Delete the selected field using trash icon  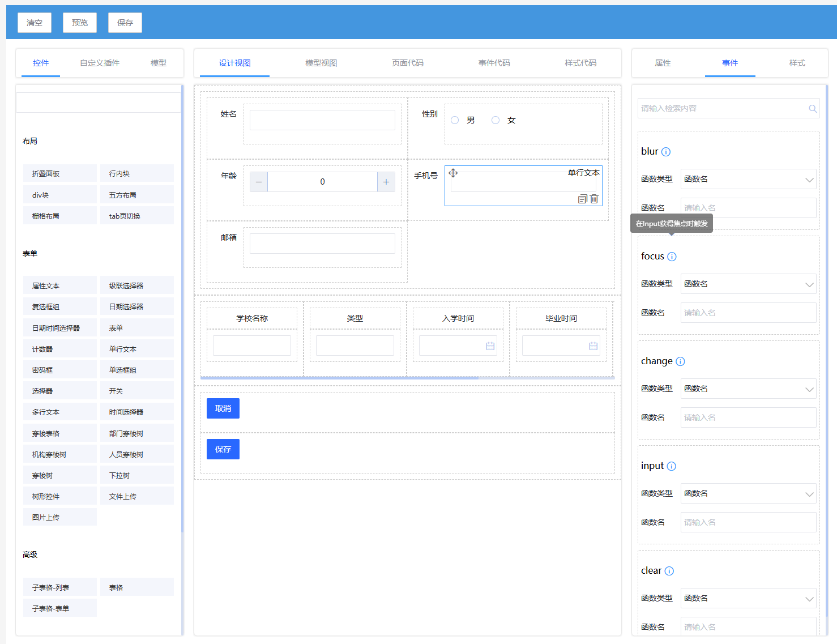tap(594, 199)
